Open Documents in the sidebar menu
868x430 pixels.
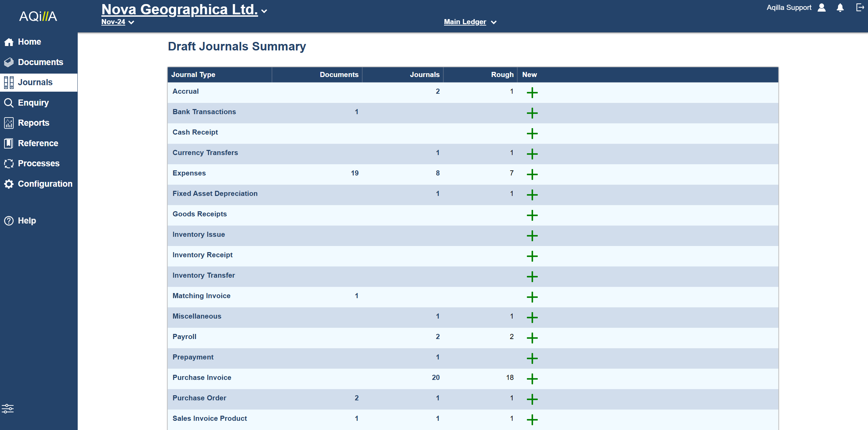point(40,62)
